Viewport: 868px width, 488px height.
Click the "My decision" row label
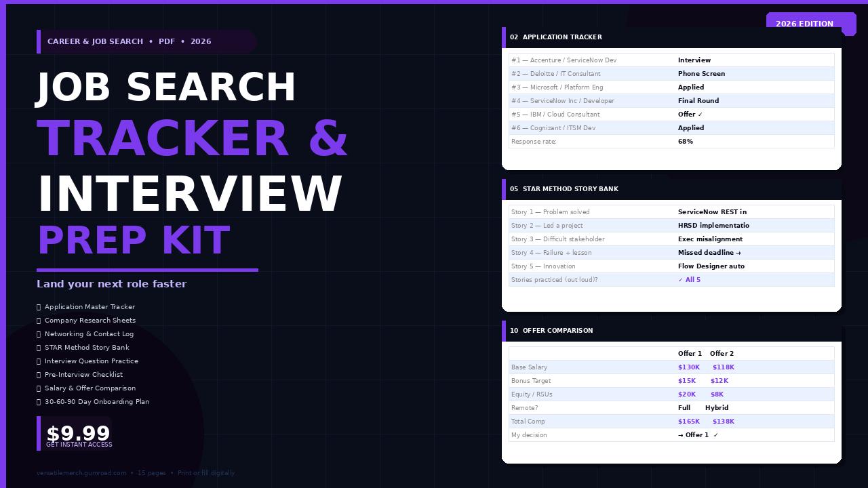coord(529,435)
